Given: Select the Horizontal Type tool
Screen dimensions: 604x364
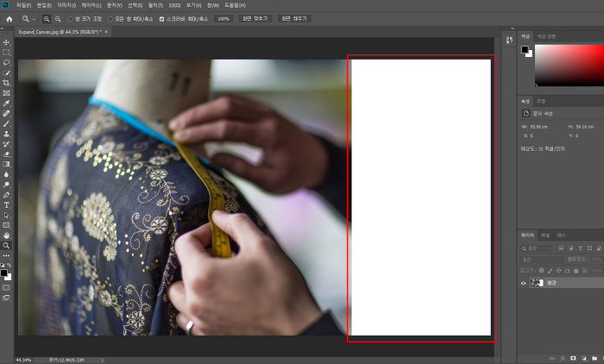Looking at the screenshot, I should click(6, 205).
